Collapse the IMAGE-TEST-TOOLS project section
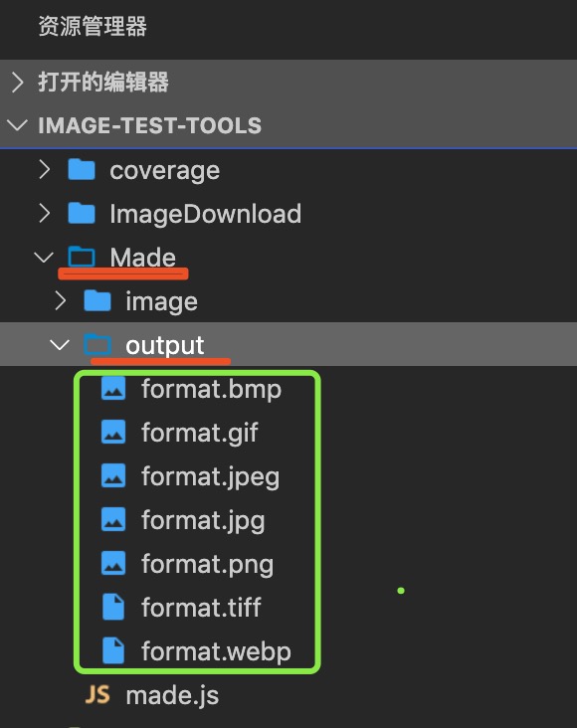This screenshot has height=728, width=577. pyautogui.click(x=18, y=125)
